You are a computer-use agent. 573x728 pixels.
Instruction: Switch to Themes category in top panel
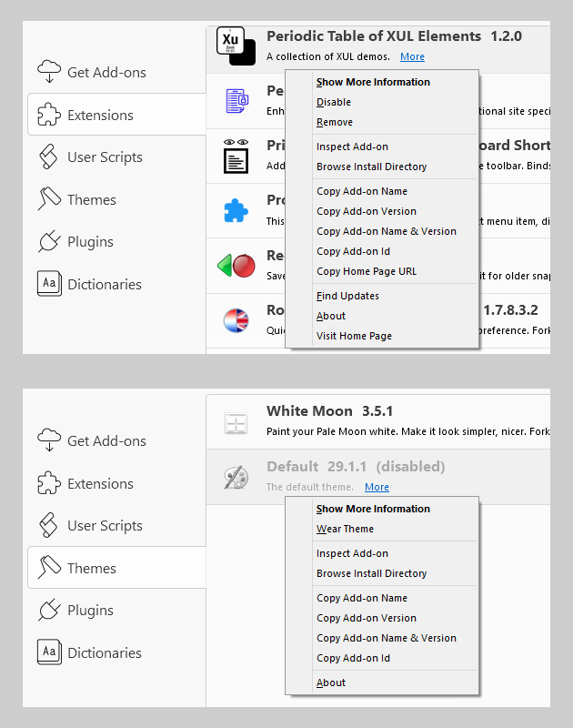point(117,199)
